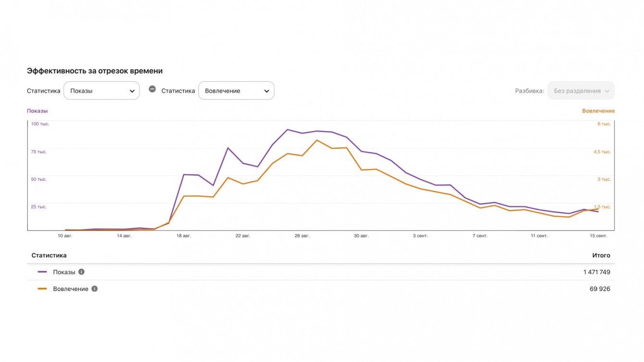Screen dimensions: 644x362
Task: Open the Без разделения breakdown dropdown
Action: [581, 91]
